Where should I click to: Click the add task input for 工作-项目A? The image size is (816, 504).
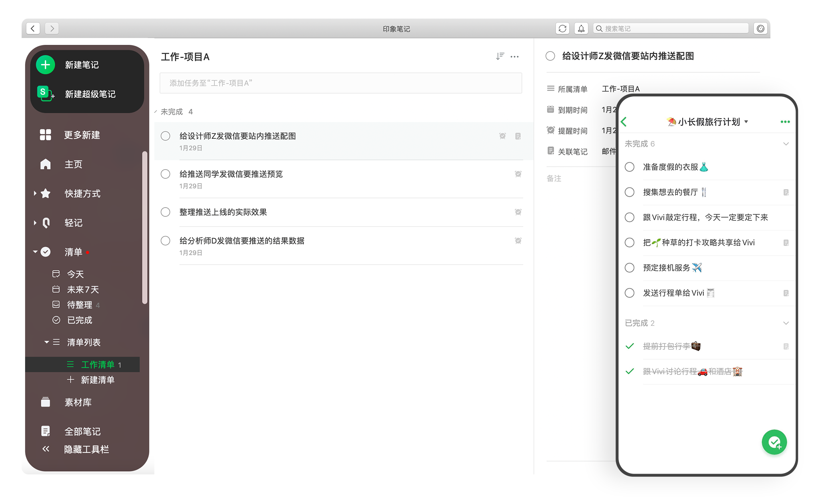coord(340,83)
